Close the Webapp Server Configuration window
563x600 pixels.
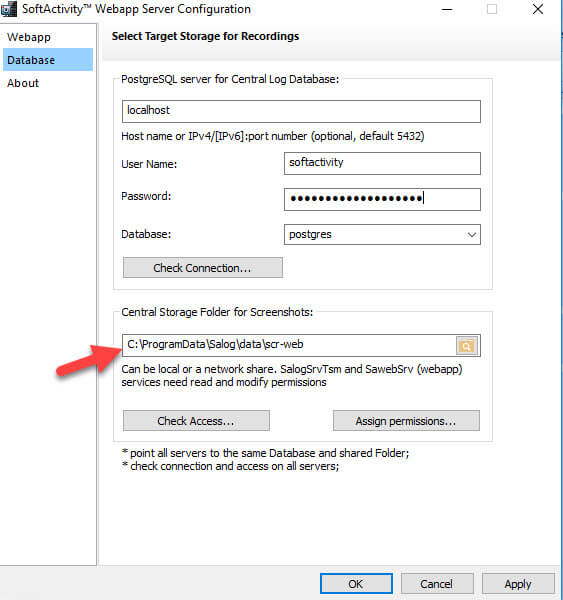[538, 9]
